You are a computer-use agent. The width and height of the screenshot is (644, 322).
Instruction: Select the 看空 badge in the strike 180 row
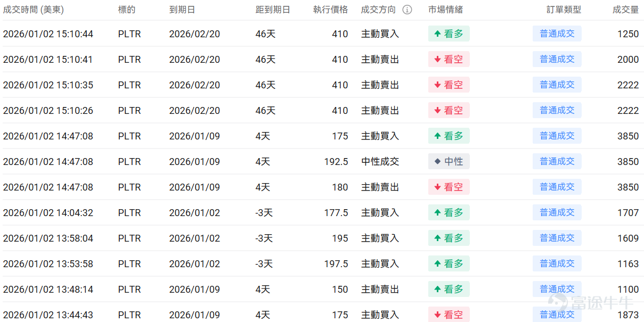pos(449,187)
